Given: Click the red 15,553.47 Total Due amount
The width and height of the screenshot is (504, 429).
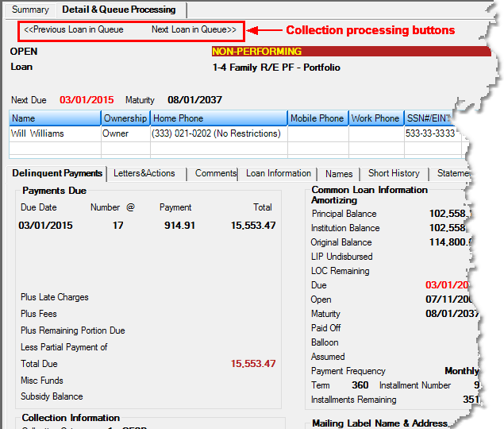Looking at the screenshot, I should [253, 364].
